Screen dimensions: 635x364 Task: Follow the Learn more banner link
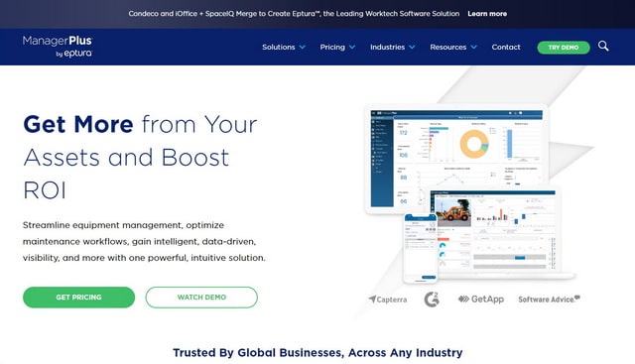(487, 14)
